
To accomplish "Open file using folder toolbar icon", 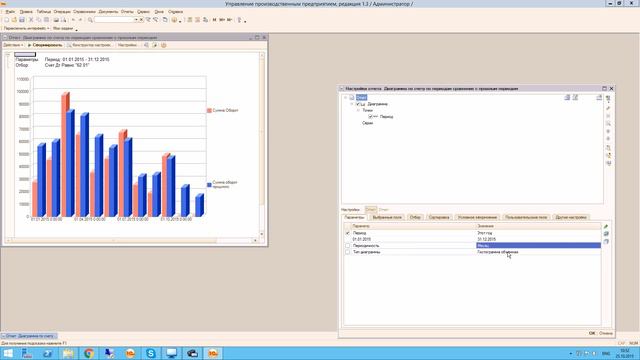I will point(14,20).
